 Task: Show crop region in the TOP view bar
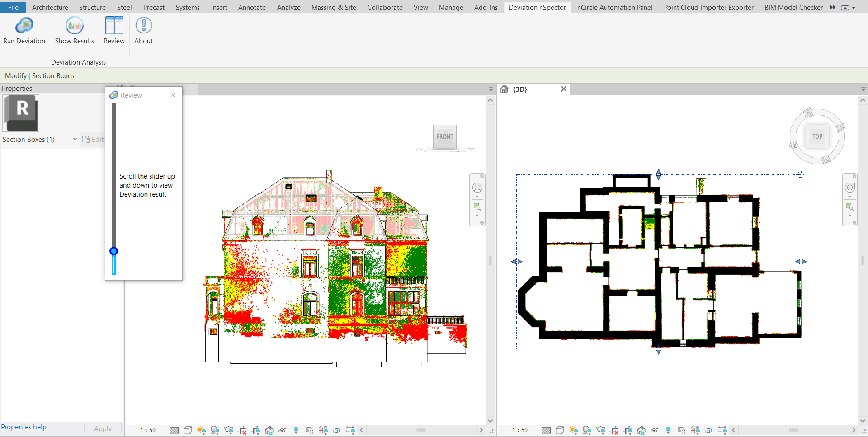click(627, 430)
